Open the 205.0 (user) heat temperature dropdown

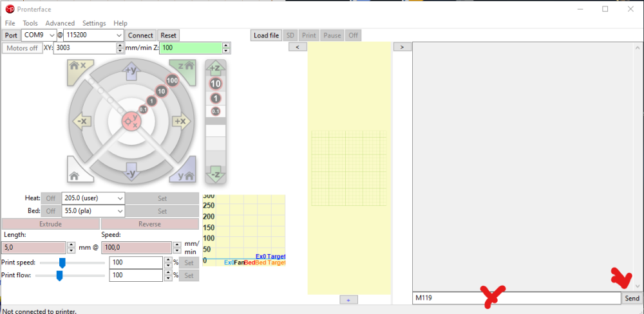(x=93, y=198)
